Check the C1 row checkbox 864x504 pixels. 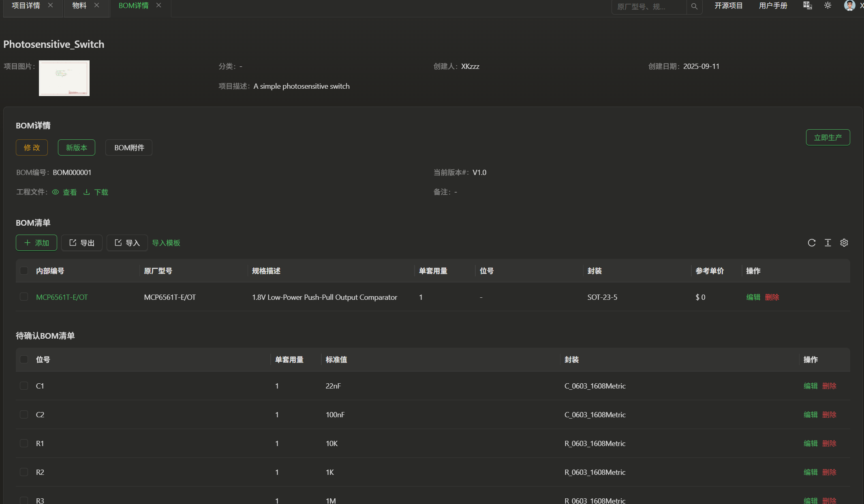coord(24,386)
